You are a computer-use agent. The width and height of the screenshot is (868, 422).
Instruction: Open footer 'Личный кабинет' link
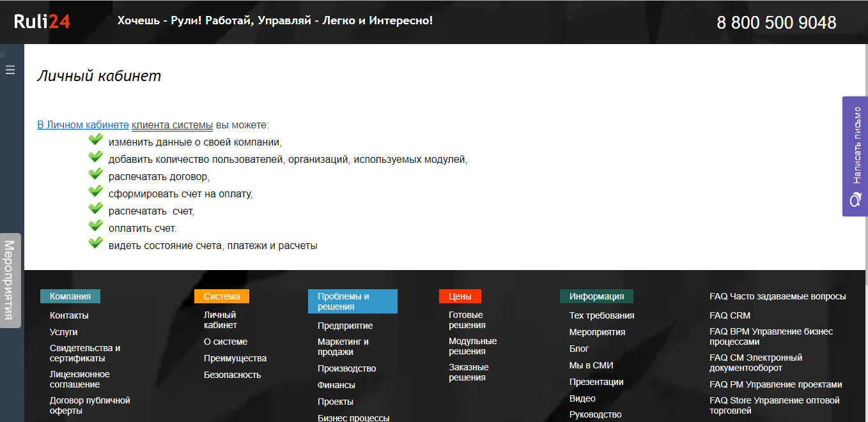[221, 320]
